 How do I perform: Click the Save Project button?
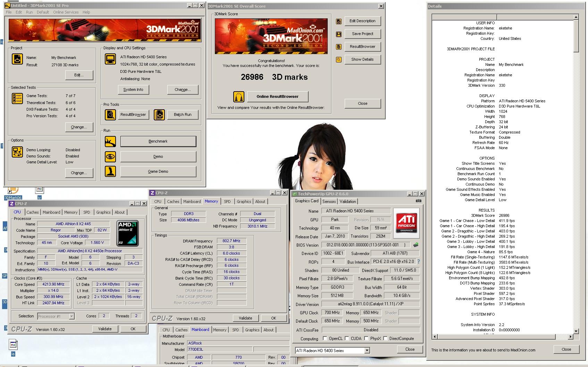point(362,34)
